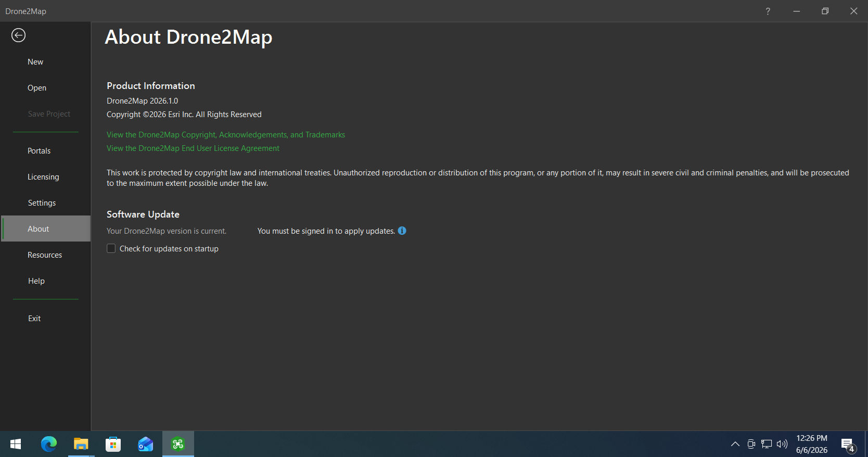Click Exit in the sidebar
Screen dimensions: 868x457
(34, 319)
